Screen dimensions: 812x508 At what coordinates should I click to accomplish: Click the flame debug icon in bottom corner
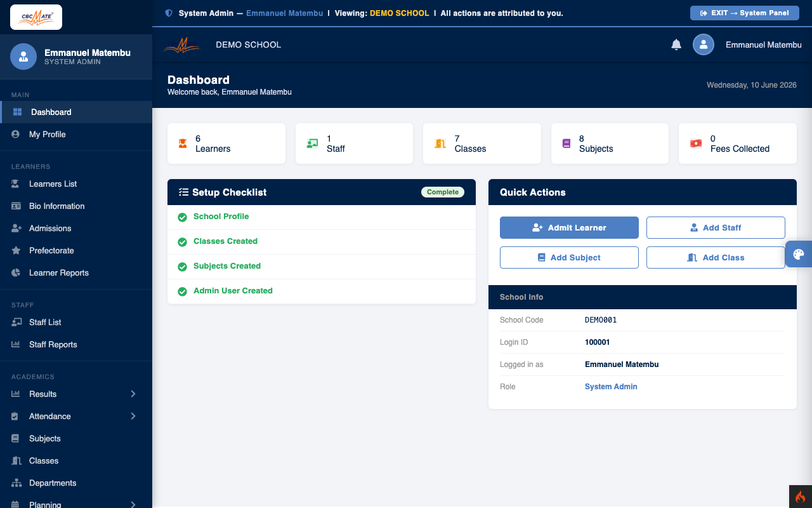[801, 497]
